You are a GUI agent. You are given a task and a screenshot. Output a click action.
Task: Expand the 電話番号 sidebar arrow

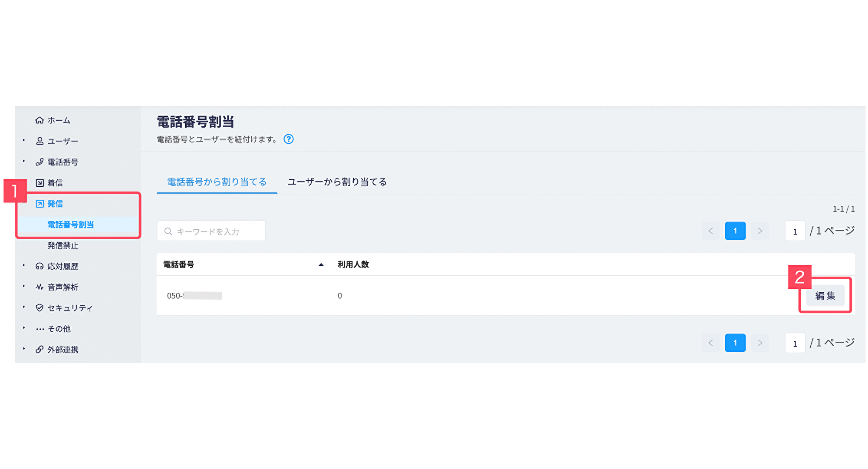tap(24, 161)
